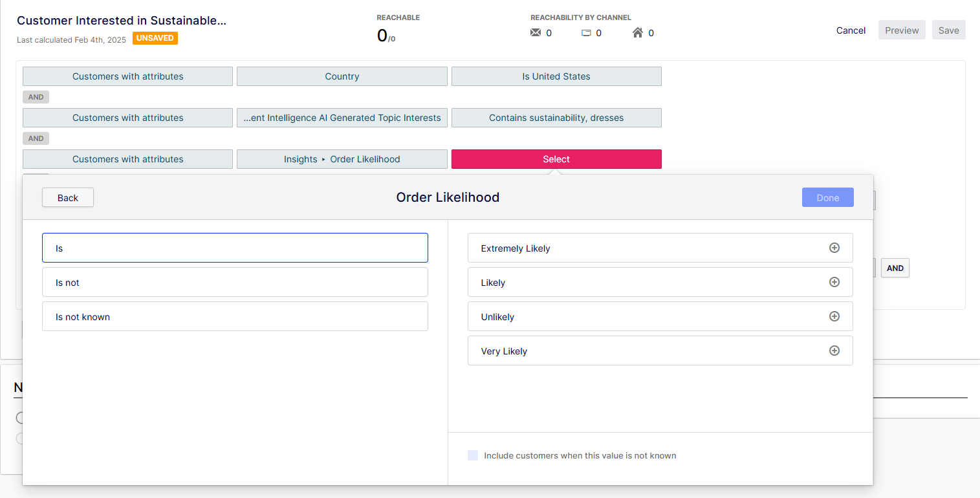
Task: Add the Likely value with its plus icon
Action: click(x=834, y=282)
